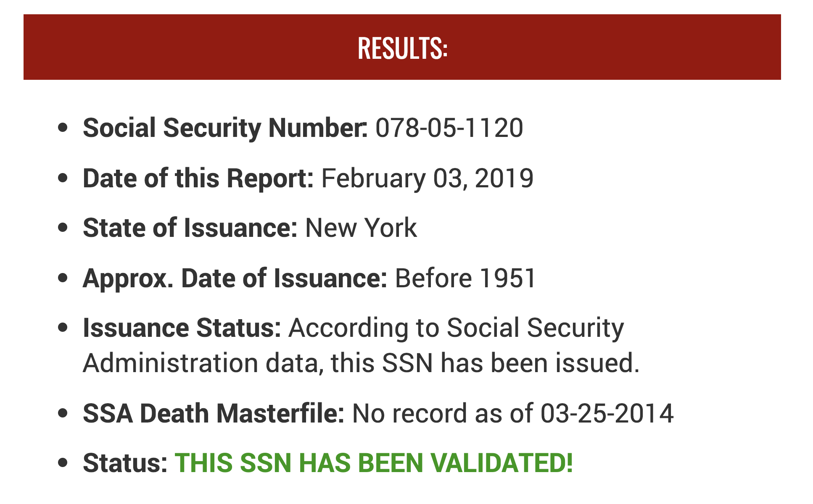
Task: Click the SSA Death Masterfile label
Action: click(214, 413)
